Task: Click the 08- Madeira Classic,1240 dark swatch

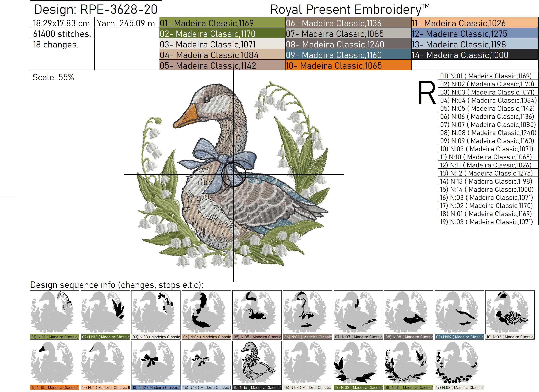Action: pyautogui.click(x=348, y=44)
